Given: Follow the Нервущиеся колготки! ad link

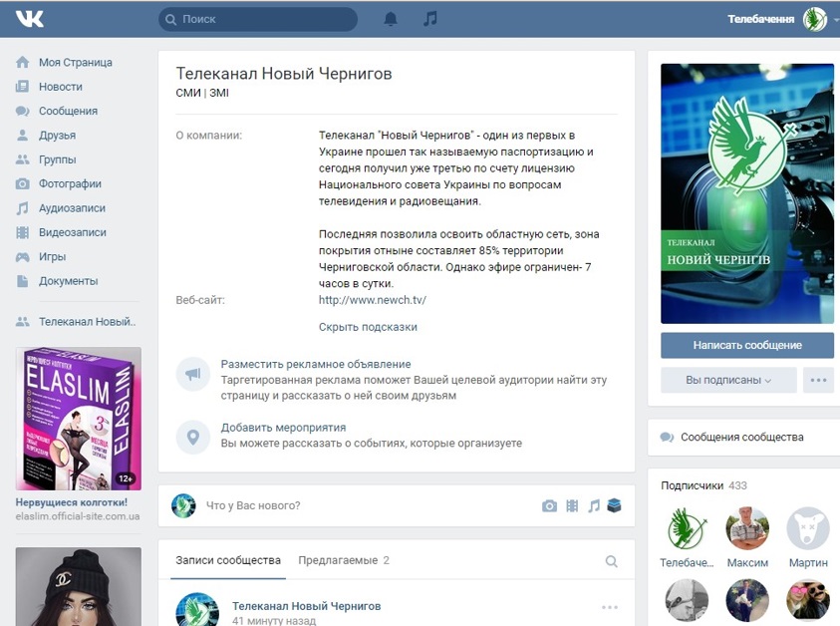Looking at the screenshot, I should pos(72,502).
